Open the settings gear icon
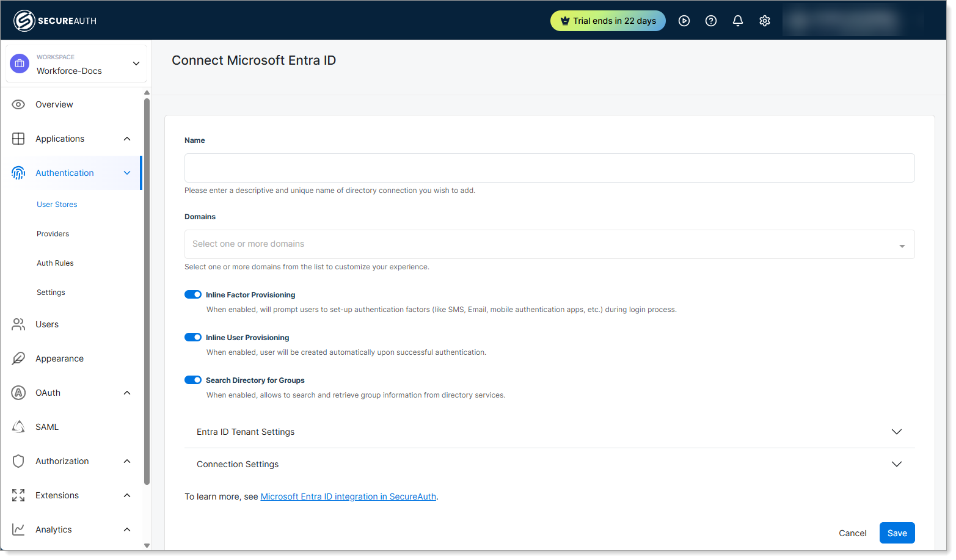Image resolution: width=956 pixels, height=560 pixels. point(765,21)
